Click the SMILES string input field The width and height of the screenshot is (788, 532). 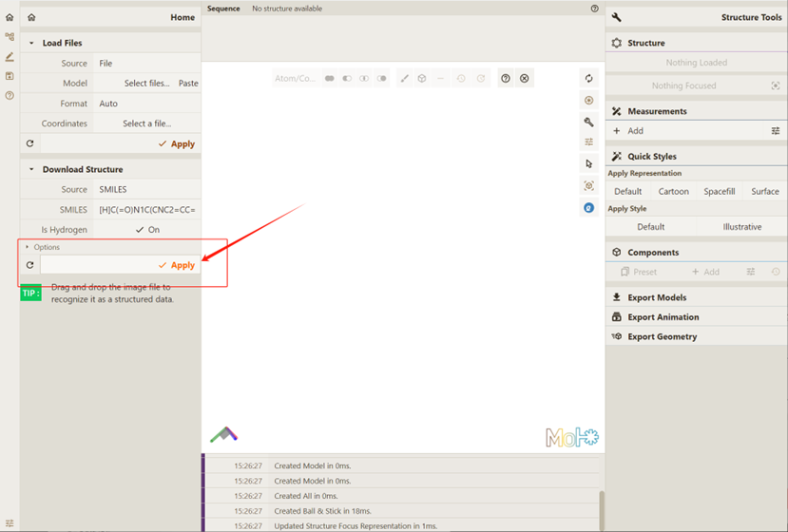pos(147,210)
